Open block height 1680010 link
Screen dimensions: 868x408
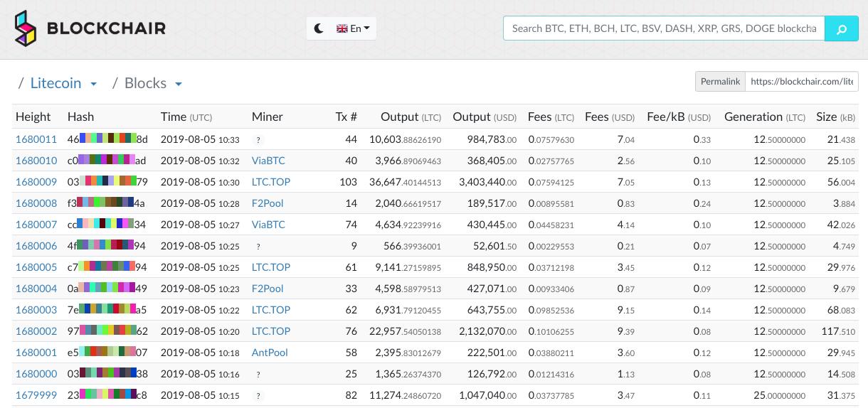(x=36, y=161)
